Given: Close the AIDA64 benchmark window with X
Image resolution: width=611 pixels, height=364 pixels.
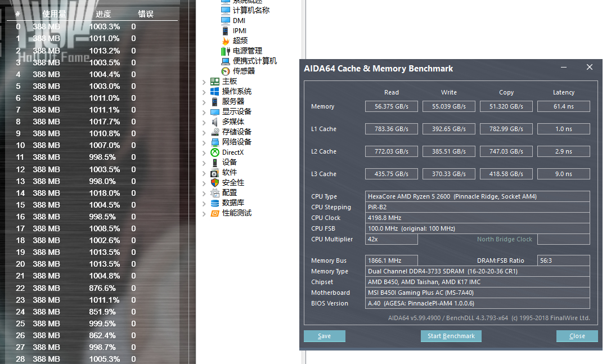Looking at the screenshot, I should [x=589, y=68].
